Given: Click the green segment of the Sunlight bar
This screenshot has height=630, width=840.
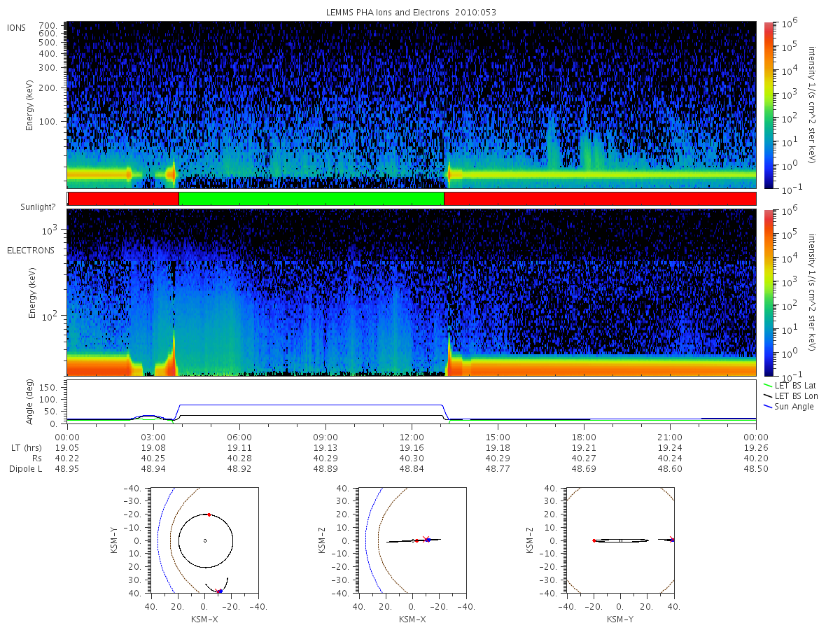Looking at the screenshot, I should click(311, 199).
